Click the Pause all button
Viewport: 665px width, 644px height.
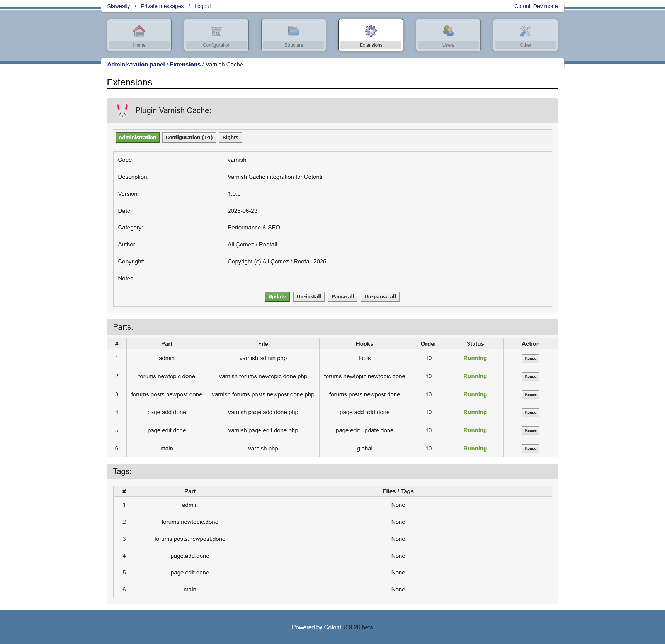[343, 297]
